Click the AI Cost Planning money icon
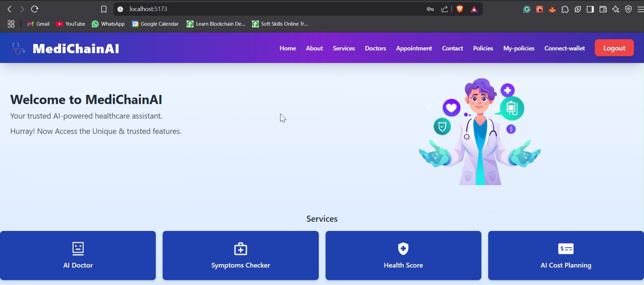 click(566, 249)
